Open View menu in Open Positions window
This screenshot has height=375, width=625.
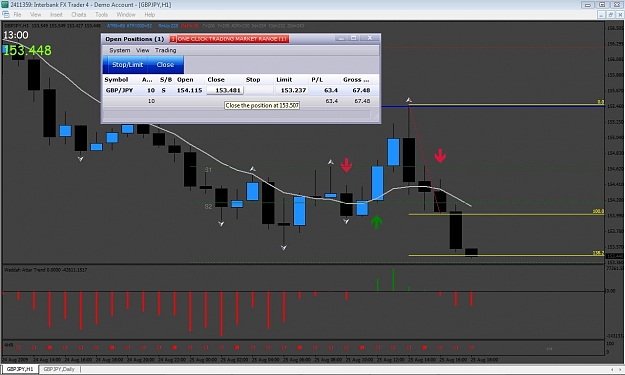[x=142, y=50]
